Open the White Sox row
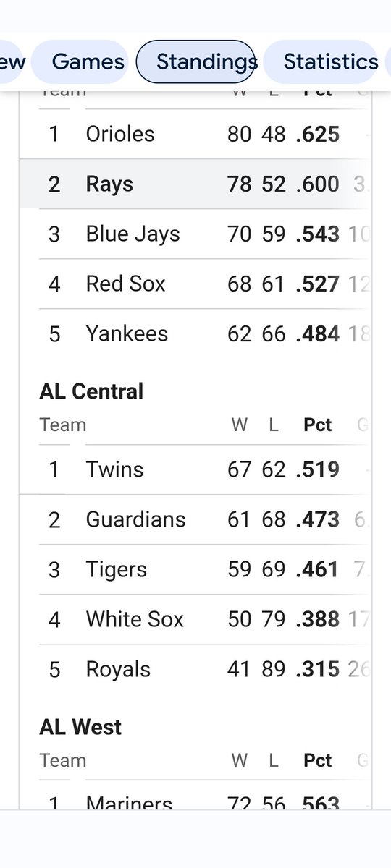391x868 pixels. click(x=195, y=619)
